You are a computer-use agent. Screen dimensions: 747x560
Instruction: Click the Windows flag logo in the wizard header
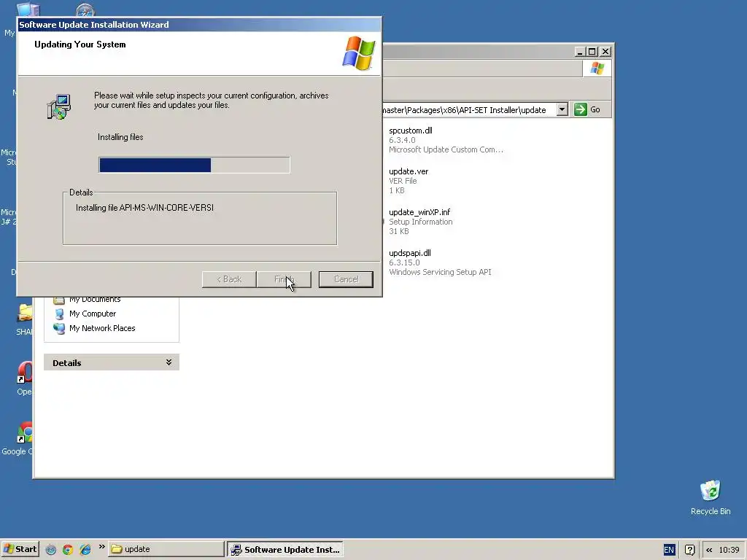coord(359,52)
